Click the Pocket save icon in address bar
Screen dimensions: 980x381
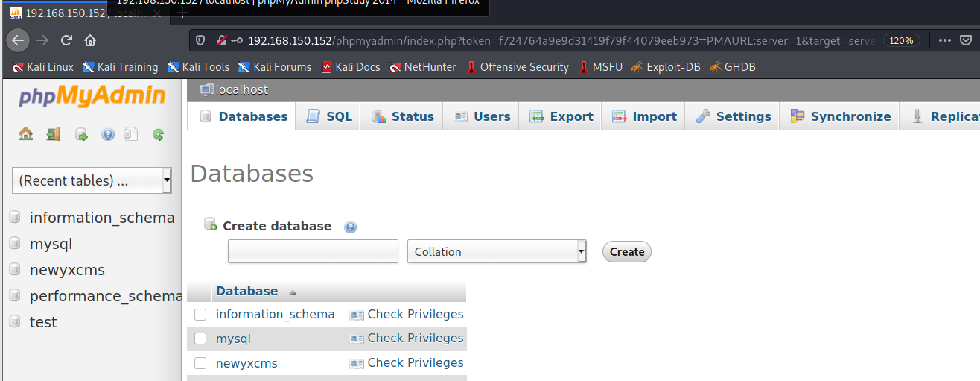tap(967, 40)
